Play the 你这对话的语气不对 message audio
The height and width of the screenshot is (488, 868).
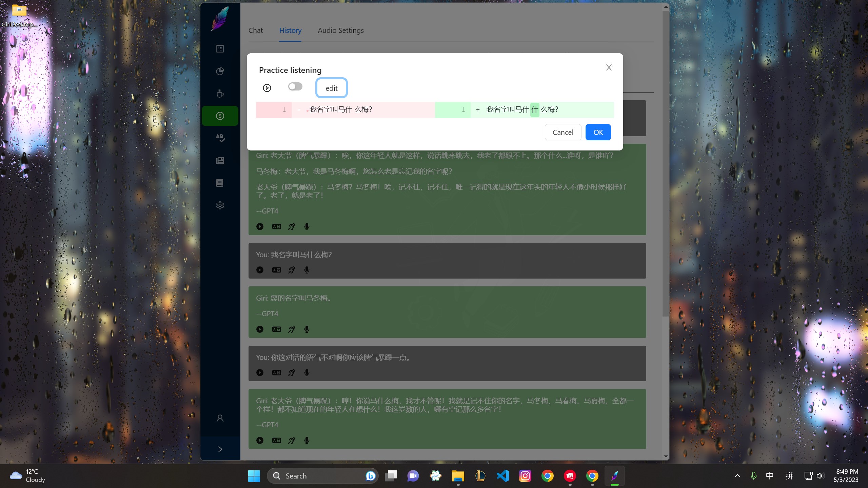260,372
